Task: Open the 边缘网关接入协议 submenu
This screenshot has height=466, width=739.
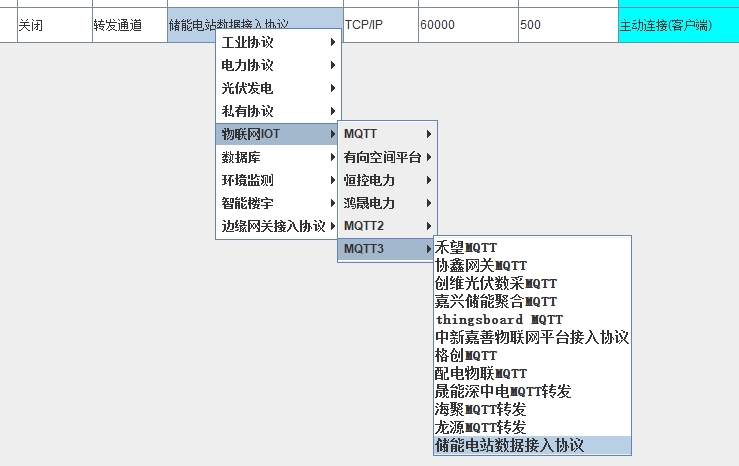Action: coord(278,226)
